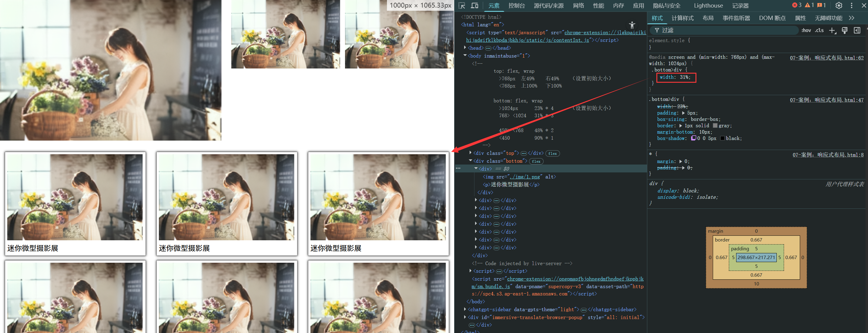
Task: Toggle the computed styles sidebar icon
Action: [x=857, y=30]
